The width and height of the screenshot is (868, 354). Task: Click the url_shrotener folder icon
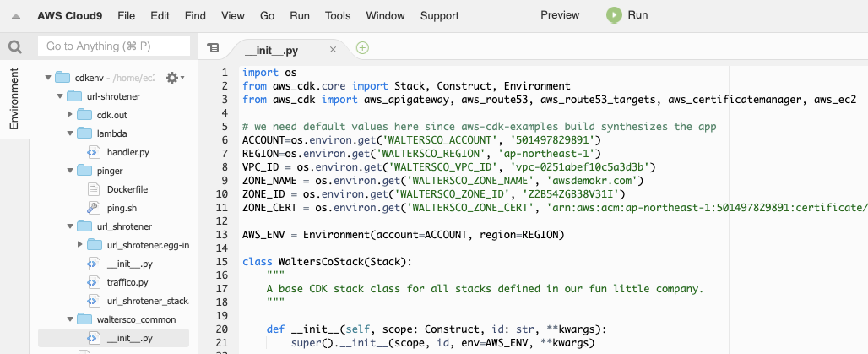pyautogui.click(x=84, y=226)
